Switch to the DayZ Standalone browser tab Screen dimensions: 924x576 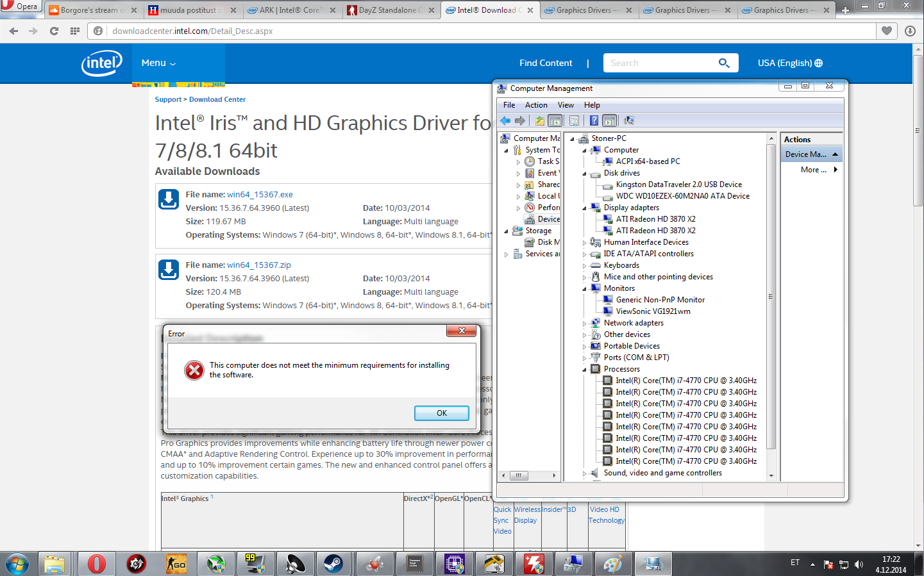coord(391,10)
